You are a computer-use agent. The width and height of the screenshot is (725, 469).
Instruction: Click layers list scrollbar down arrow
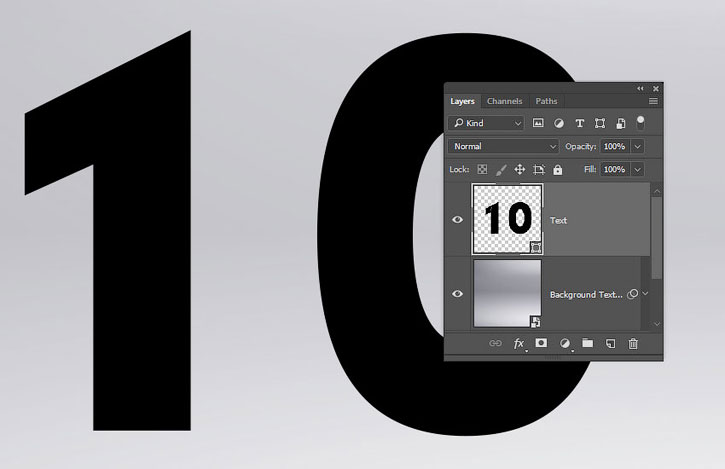click(x=657, y=324)
